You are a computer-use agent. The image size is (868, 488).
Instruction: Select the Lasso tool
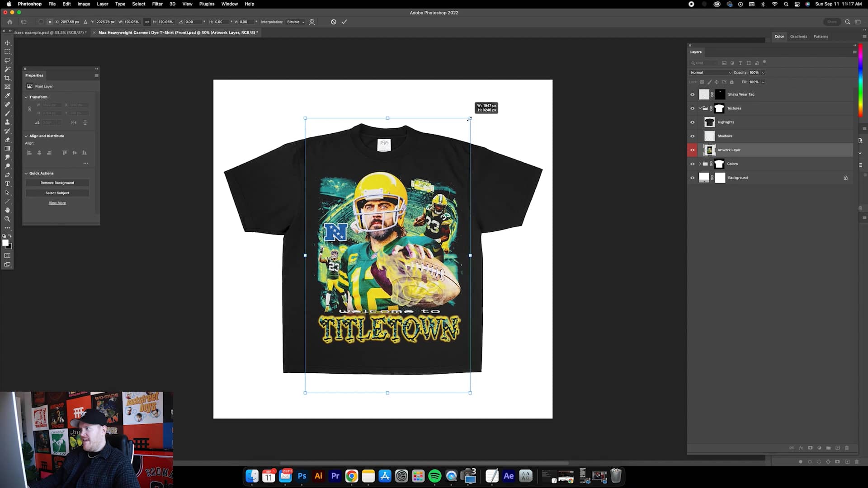point(7,61)
